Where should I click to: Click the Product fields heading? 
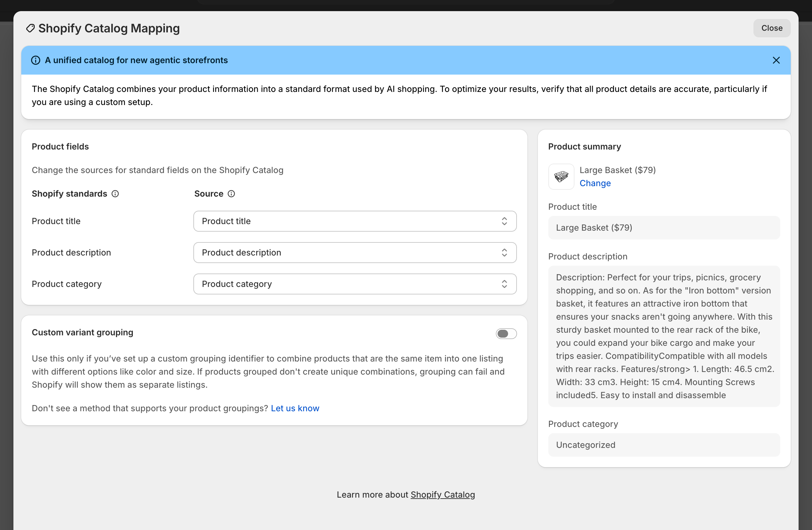point(61,147)
